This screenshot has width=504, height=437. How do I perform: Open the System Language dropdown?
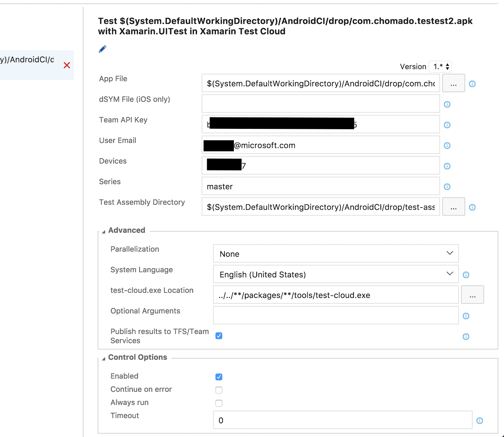click(x=336, y=274)
